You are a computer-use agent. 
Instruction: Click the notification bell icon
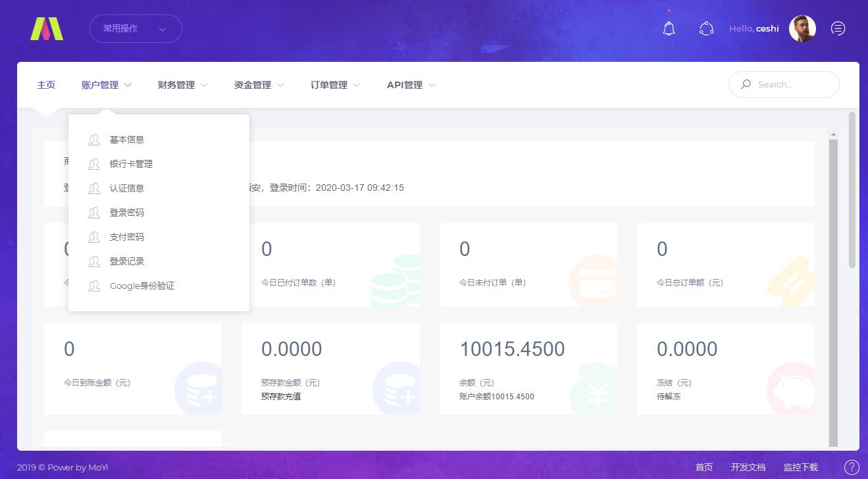pos(669,29)
